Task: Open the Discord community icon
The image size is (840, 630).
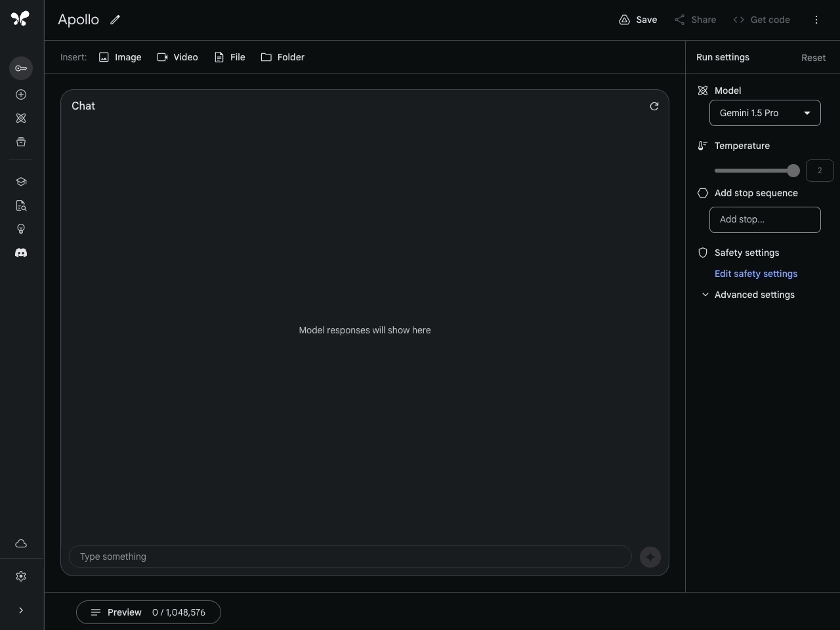Action: pos(21,253)
